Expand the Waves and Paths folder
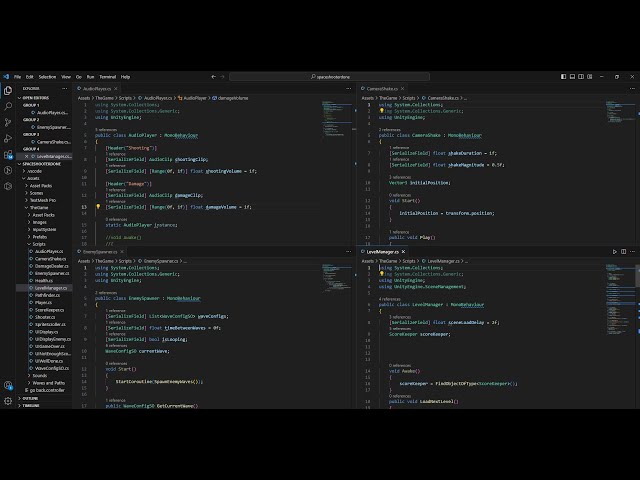The image size is (640, 480). pos(44,383)
